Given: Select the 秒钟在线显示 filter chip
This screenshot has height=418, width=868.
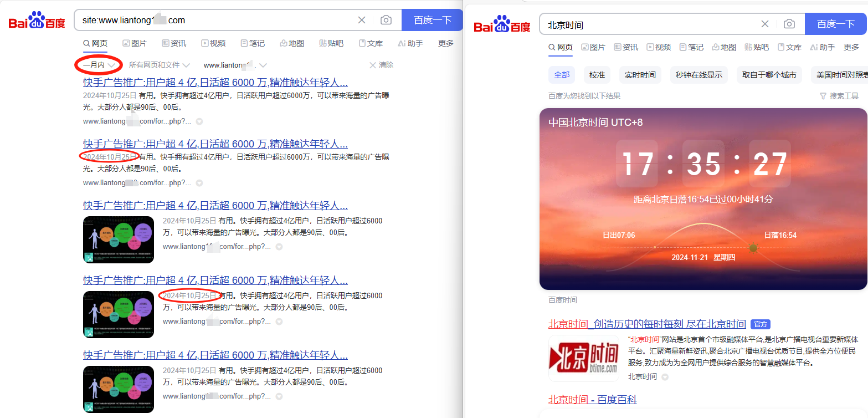Looking at the screenshot, I should [x=699, y=75].
